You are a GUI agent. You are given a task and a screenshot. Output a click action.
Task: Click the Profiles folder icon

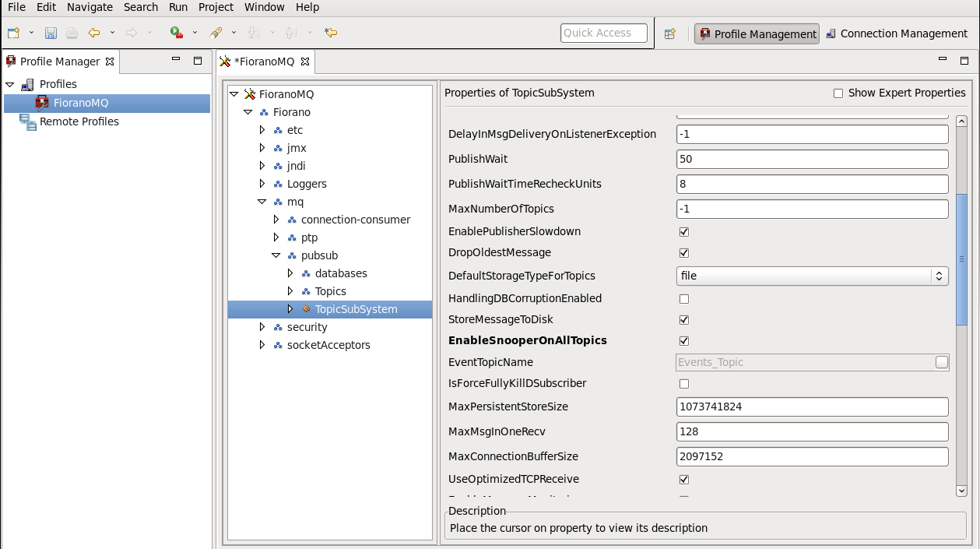tap(28, 84)
